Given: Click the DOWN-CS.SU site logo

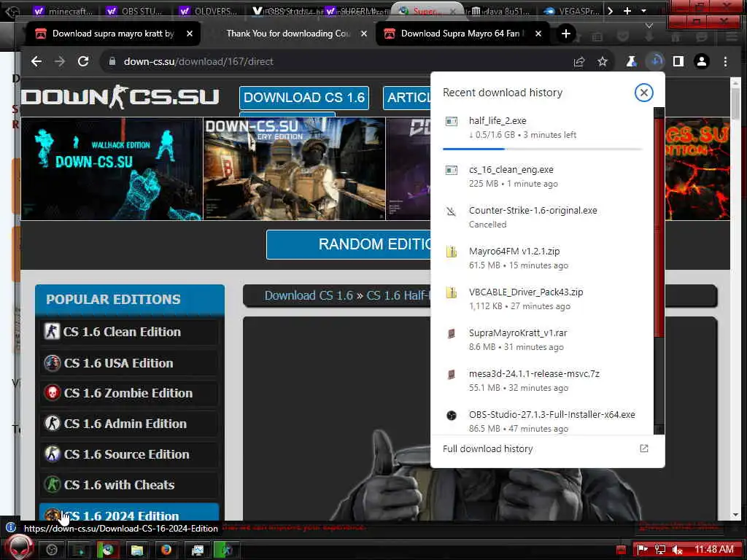Looking at the screenshot, I should (x=120, y=97).
